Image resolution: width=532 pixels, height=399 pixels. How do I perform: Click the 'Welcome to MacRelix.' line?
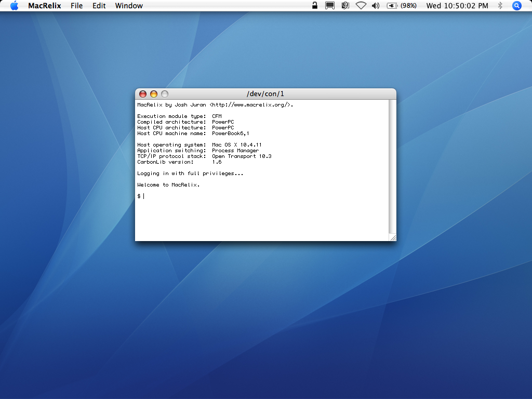(x=169, y=184)
